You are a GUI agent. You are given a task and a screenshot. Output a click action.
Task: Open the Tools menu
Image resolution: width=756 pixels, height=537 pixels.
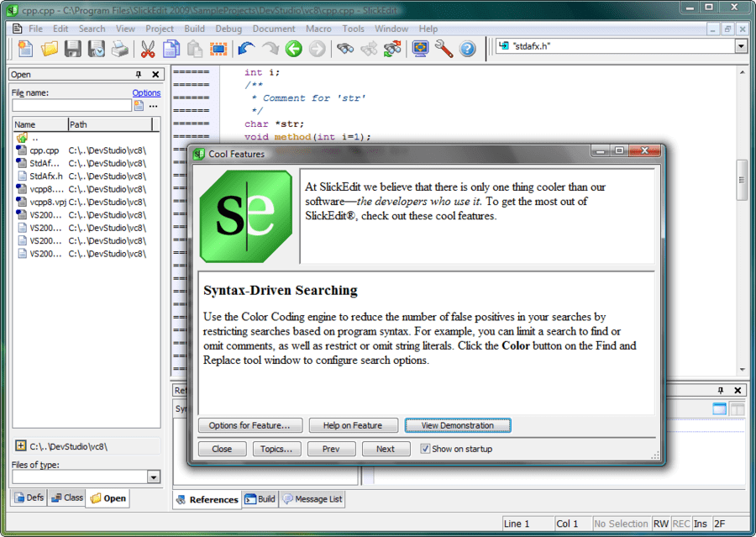[x=354, y=29]
